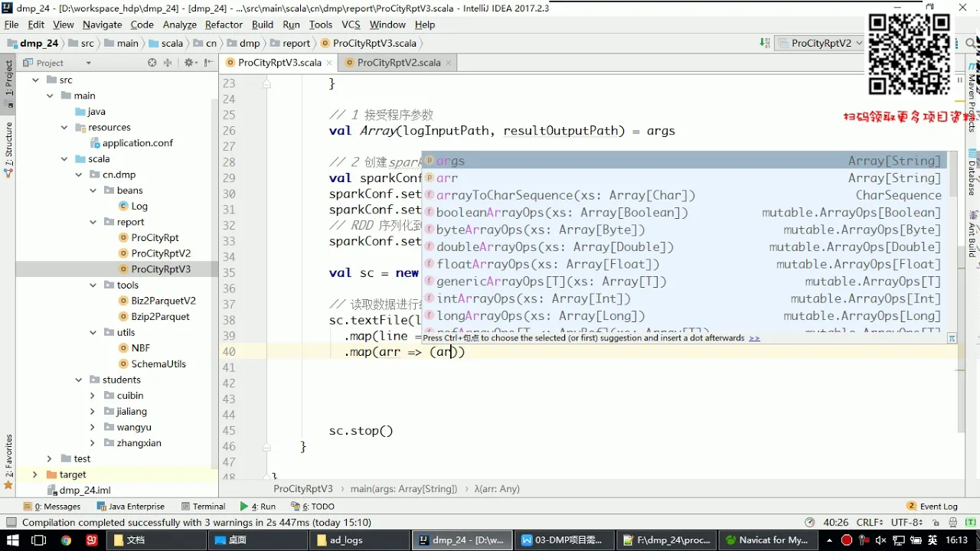This screenshot has height=551, width=980.
Task: Select dmp_24.iml in the project tree
Action: pos(78,491)
